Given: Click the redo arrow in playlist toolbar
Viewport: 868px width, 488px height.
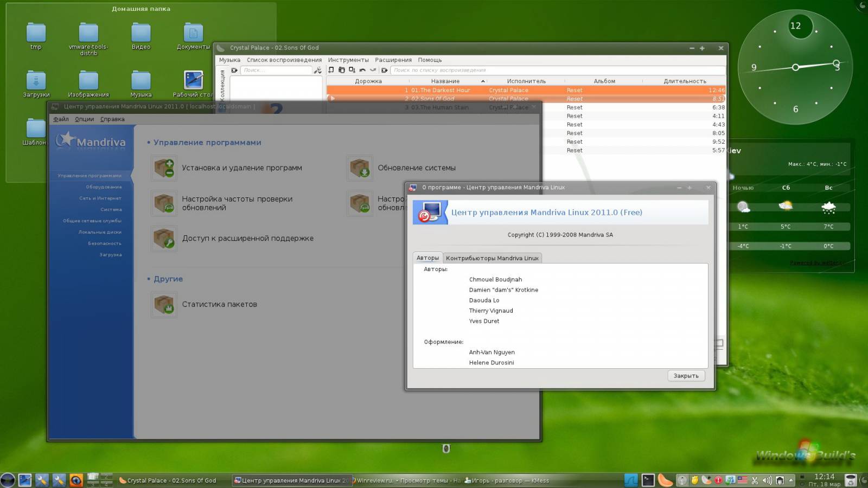Looking at the screenshot, I should click(x=373, y=70).
